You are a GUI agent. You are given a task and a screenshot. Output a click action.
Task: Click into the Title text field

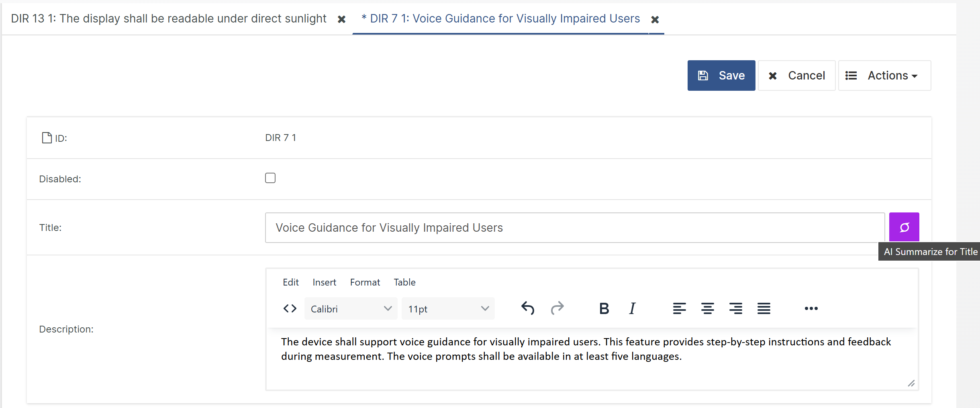click(574, 228)
